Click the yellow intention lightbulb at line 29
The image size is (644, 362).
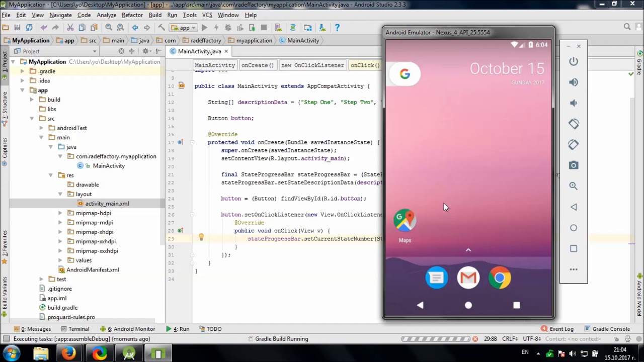point(201,237)
